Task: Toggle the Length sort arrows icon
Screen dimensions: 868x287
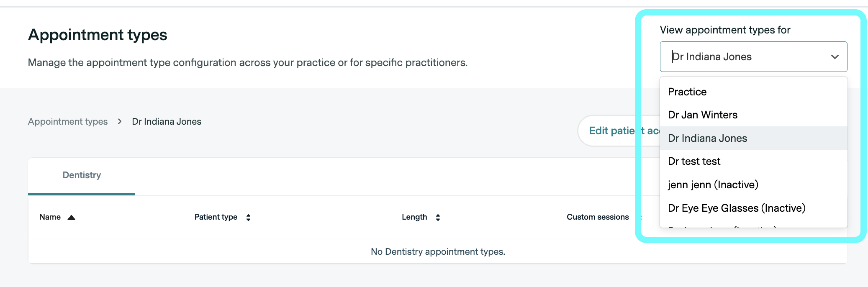Action: 438,218
